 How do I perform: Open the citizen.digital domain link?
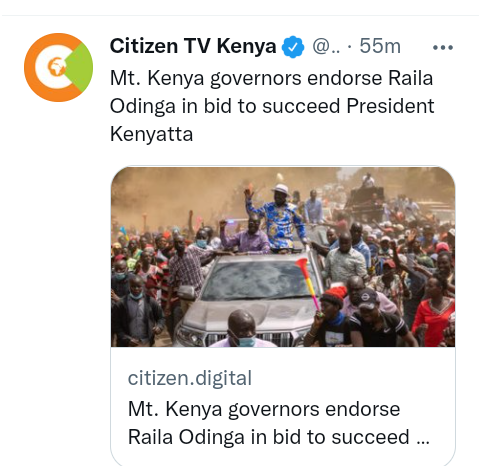pos(190,378)
